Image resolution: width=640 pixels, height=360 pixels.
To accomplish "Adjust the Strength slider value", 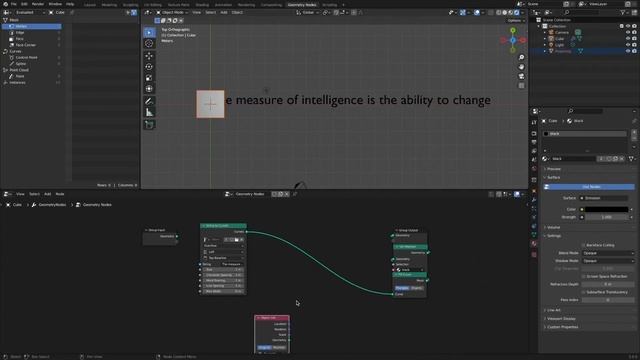I will click(x=607, y=218).
